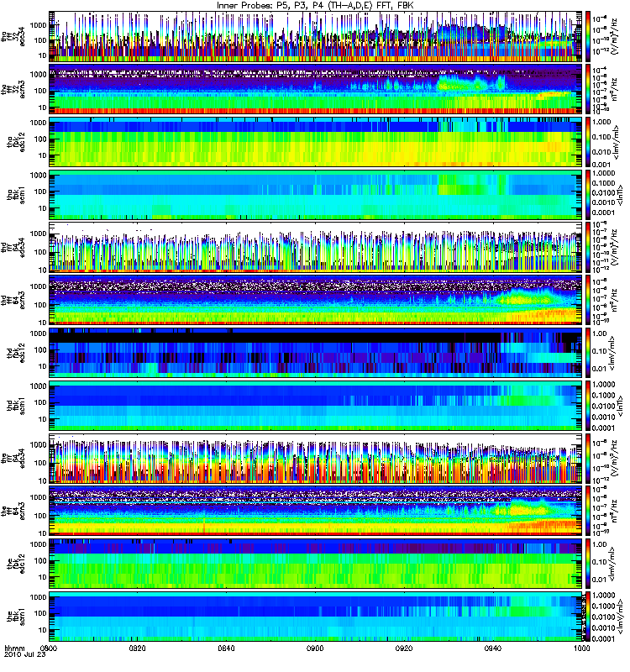Select the the fff 64 edc34 spectrogram panel
This screenshot has height=672, width=630.
pos(316,458)
